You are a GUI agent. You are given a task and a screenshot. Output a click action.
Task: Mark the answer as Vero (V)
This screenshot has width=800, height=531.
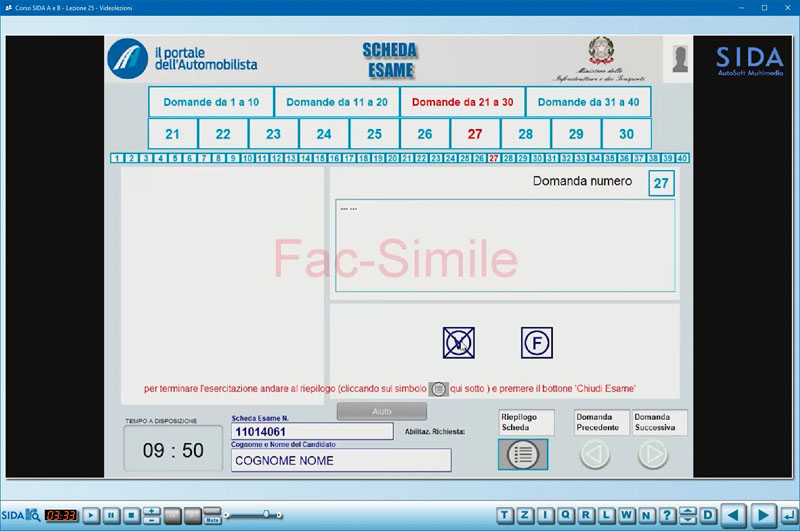(x=458, y=343)
